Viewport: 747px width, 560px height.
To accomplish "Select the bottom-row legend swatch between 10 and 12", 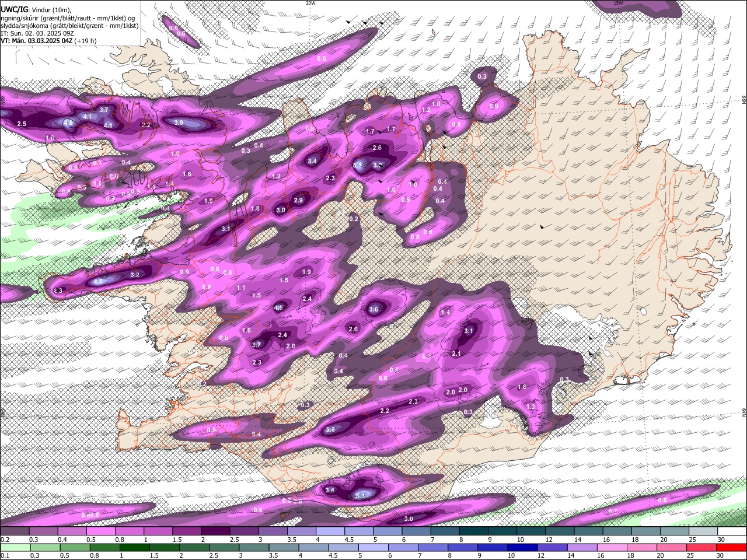I will click(x=522, y=547).
